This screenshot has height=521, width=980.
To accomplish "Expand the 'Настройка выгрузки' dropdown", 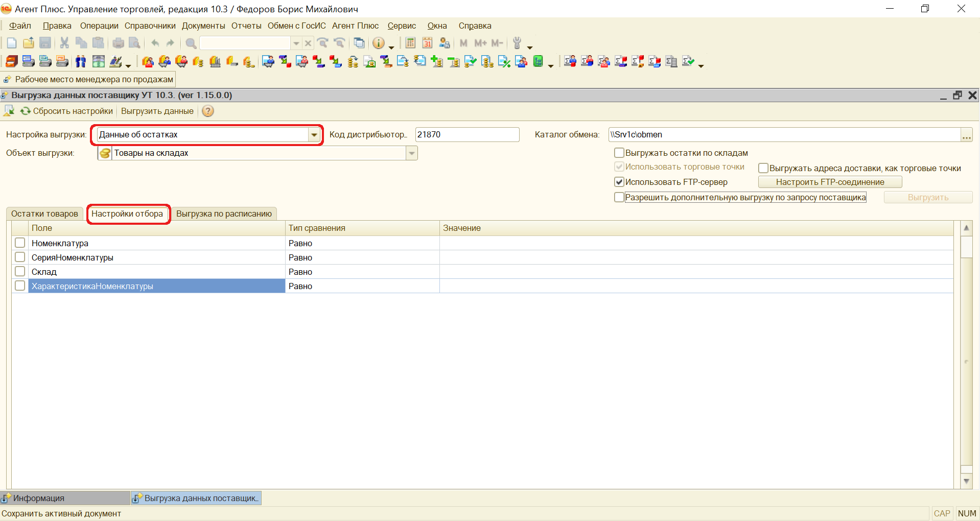I will [x=314, y=135].
